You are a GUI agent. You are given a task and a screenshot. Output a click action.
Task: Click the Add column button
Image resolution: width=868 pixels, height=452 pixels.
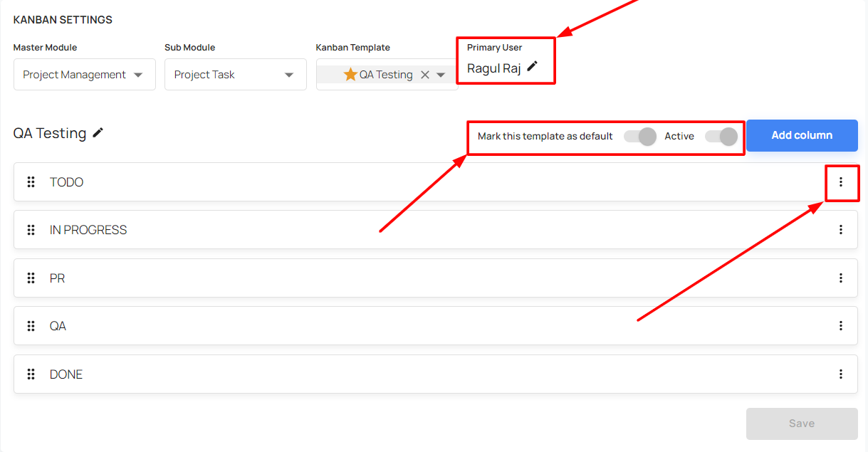coord(802,135)
